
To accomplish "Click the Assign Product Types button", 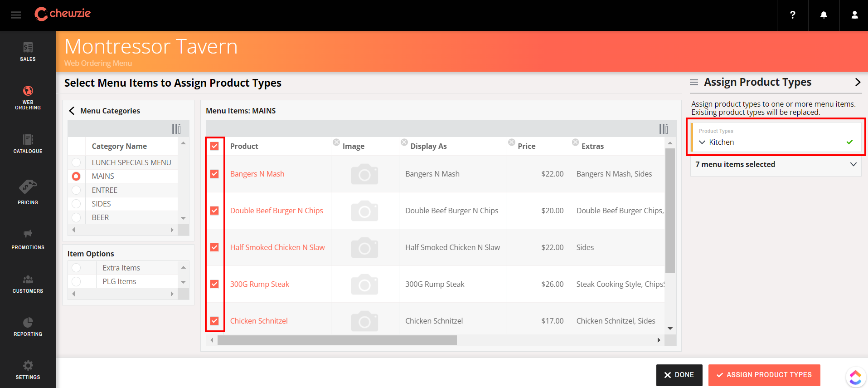I will coord(764,375).
